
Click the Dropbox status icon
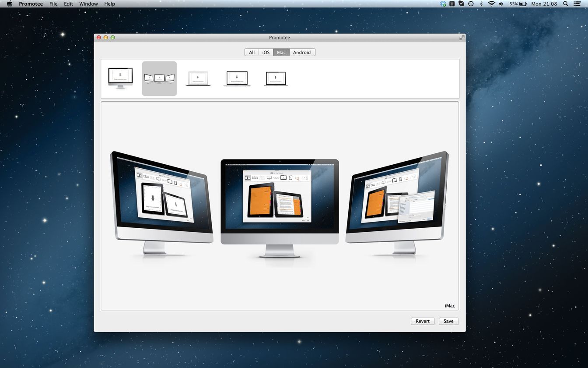point(443,4)
